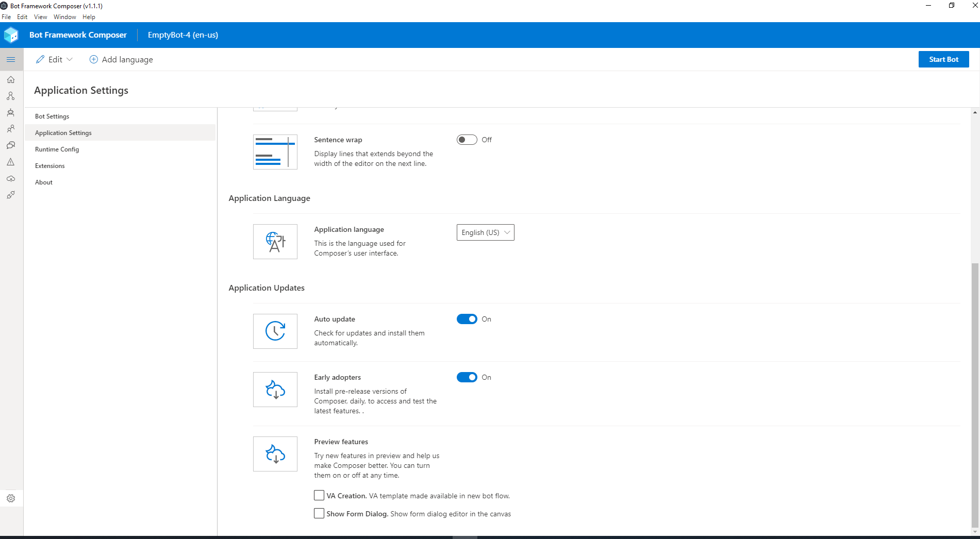Viewport: 980px width, 539px height.
Task: Open the Bot Responses robot icon
Action: (x=11, y=112)
